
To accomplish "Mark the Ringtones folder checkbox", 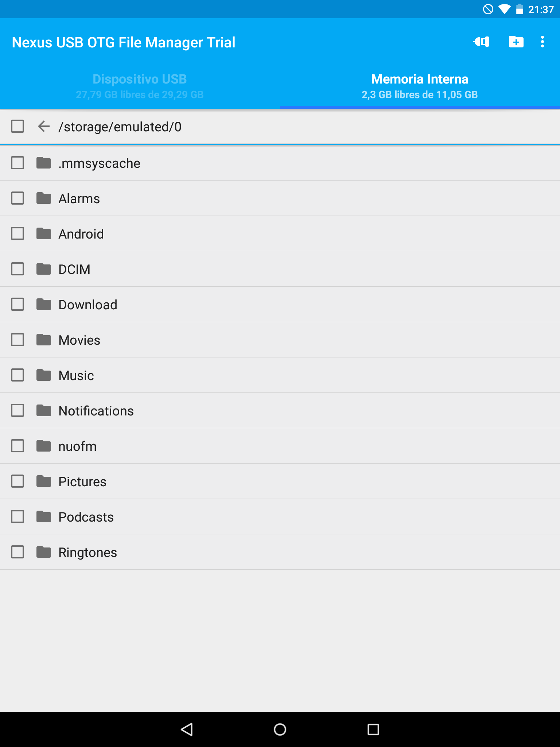I will (17, 552).
